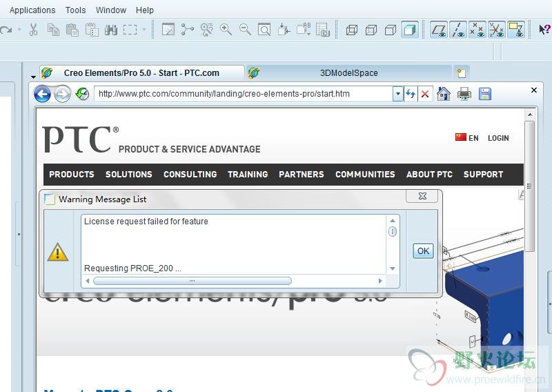Image resolution: width=552 pixels, height=392 pixels.
Task: Toggle coordinate systems display
Action: pyautogui.click(x=497, y=30)
